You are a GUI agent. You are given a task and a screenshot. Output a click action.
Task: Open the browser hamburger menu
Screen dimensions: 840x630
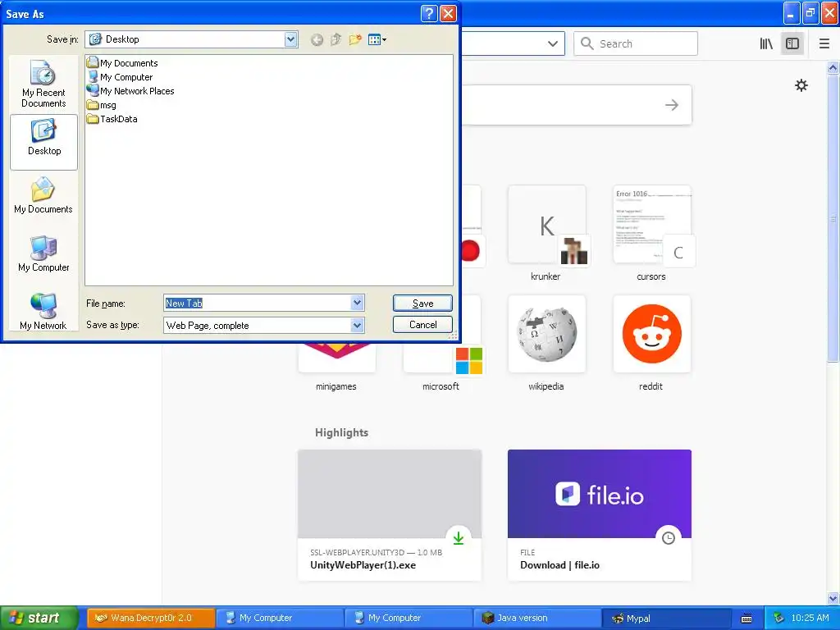[x=824, y=44]
